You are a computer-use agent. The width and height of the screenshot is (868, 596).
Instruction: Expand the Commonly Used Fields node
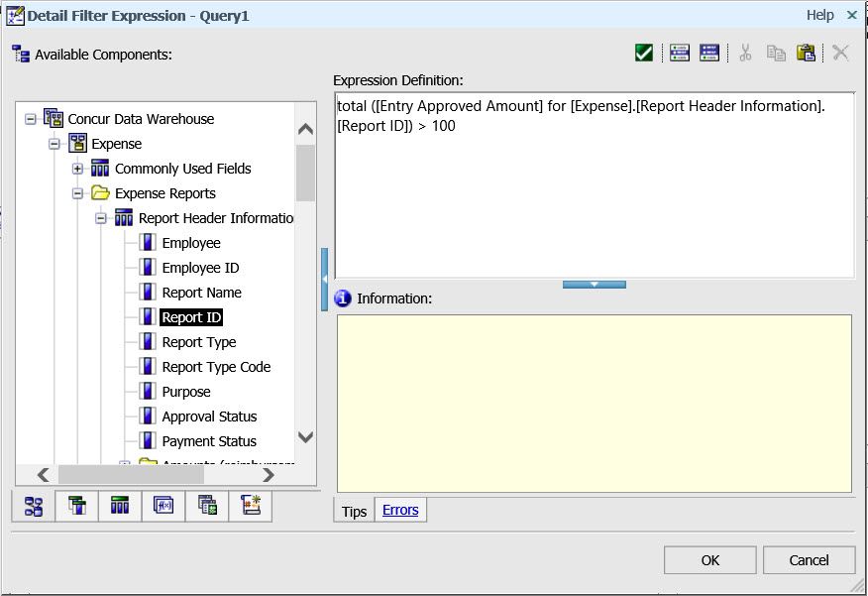(x=78, y=169)
